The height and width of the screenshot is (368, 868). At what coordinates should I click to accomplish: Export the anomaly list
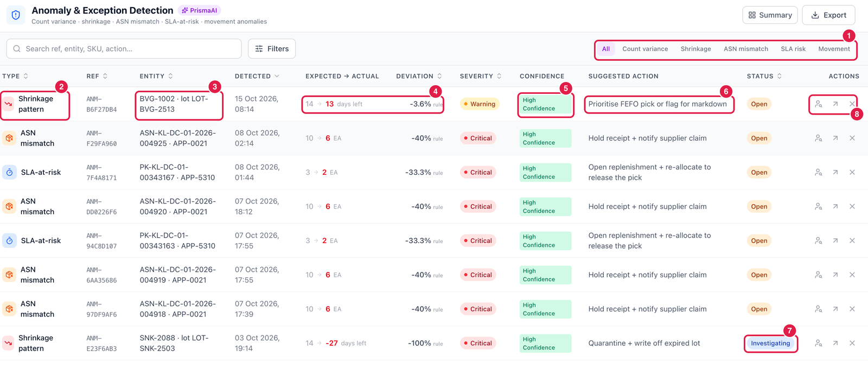[828, 15]
